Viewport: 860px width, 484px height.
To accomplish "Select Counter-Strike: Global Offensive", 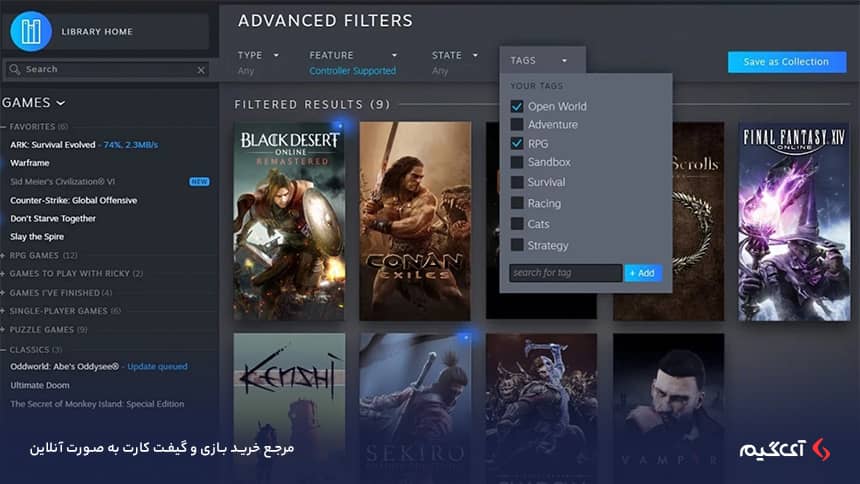I will pos(73,200).
